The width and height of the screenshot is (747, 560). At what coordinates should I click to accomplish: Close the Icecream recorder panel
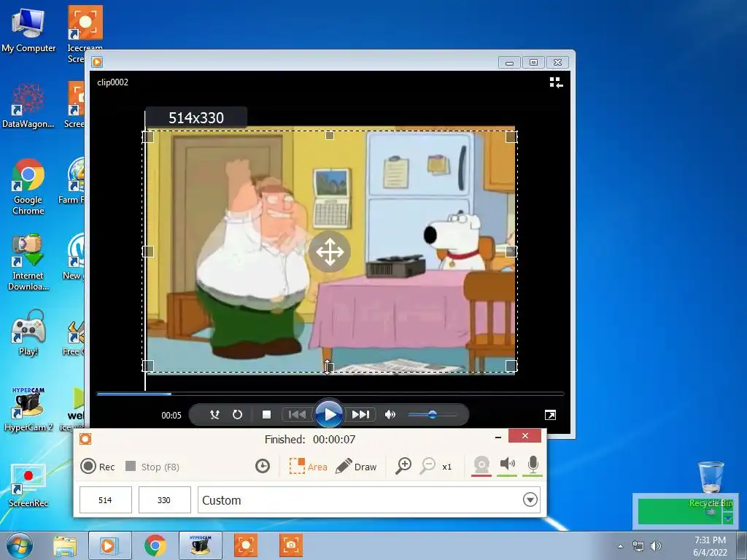coord(525,436)
